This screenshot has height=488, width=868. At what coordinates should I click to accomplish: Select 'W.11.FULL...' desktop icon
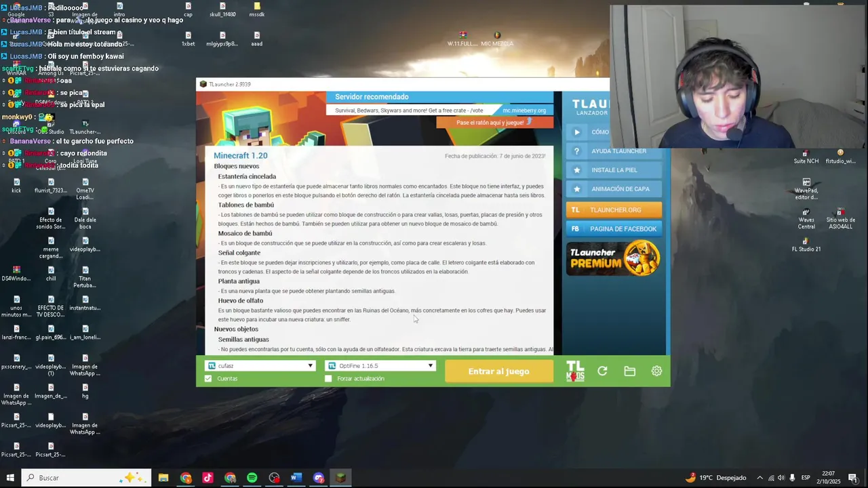coord(462,39)
